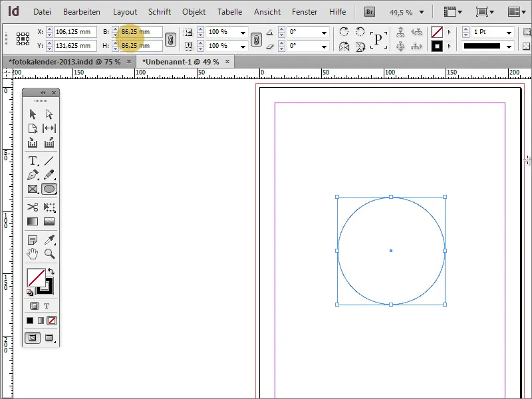This screenshot has height=399, width=532.
Task: Select the Pen tool
Action: 31,174
